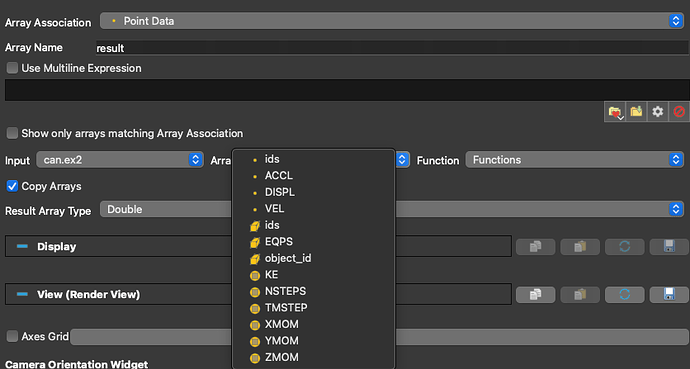Toggle Use Multiline Expression checkbox
690x369 pixels.
[12, 68]
